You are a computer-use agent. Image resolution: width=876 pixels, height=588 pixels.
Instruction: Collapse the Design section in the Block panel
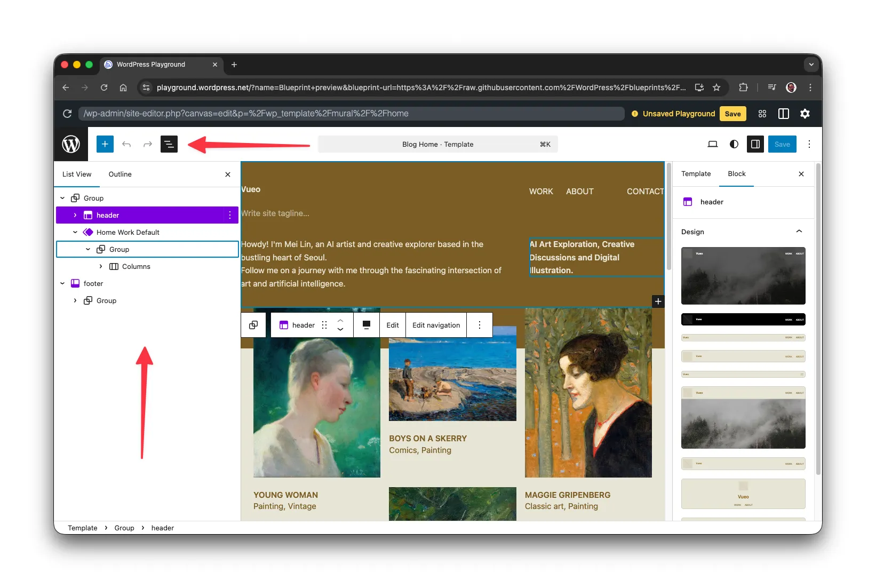[799, 232]
